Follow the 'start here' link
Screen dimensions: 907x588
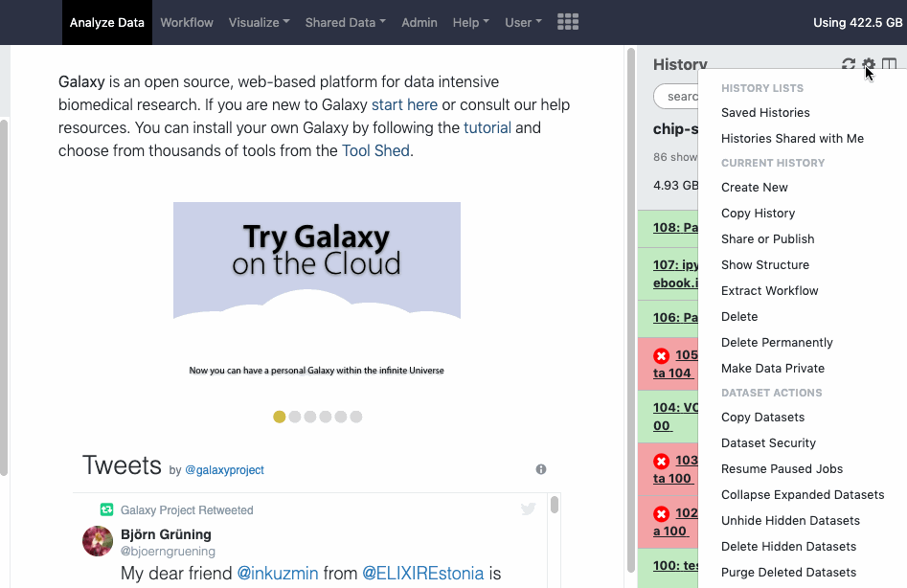(404, 104)
